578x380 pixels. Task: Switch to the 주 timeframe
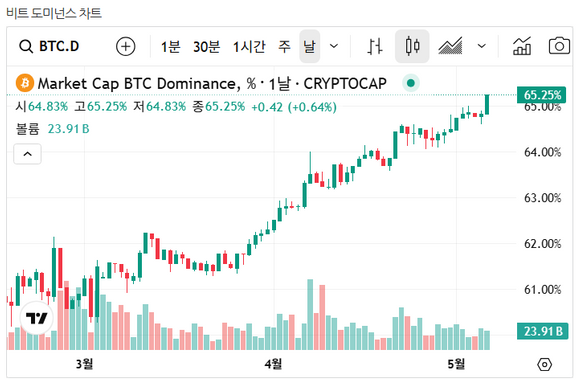click(x=284, y=46)
